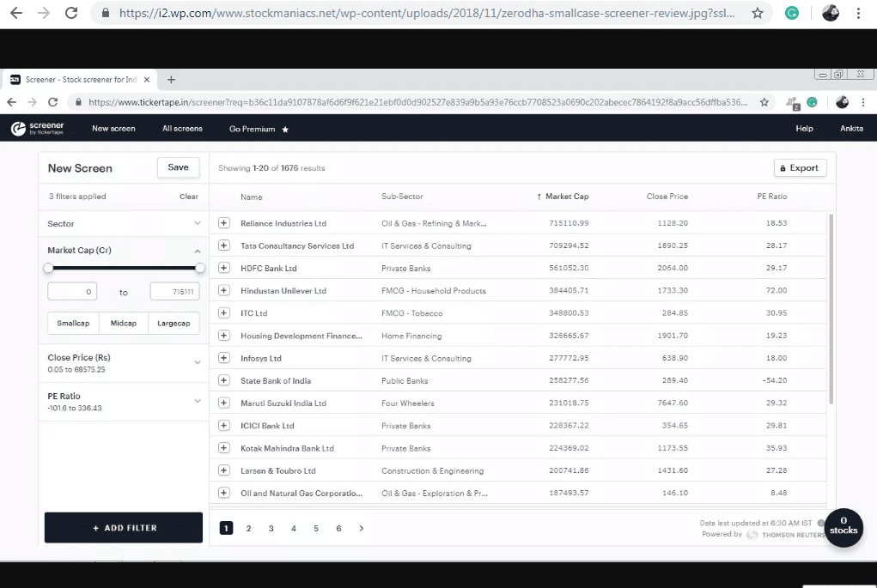The width and height of the screenshot is (877, 588).
Task: Open new tab with plus button
Action: (x=171, y=80)
